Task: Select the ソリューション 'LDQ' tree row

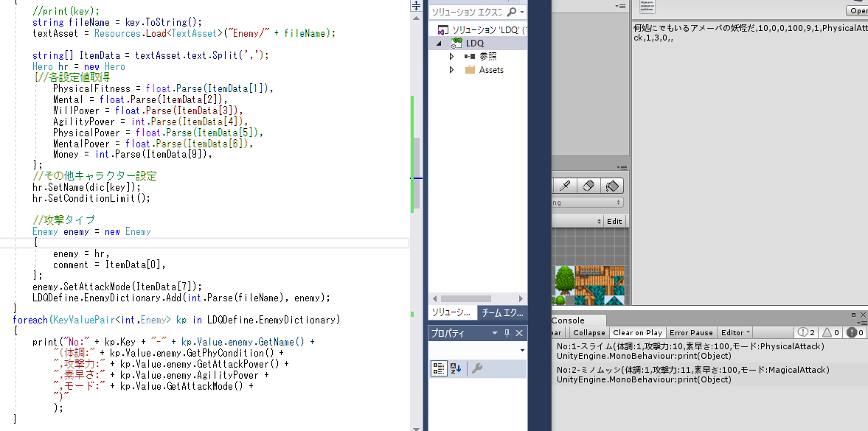Action: (478, 30)
